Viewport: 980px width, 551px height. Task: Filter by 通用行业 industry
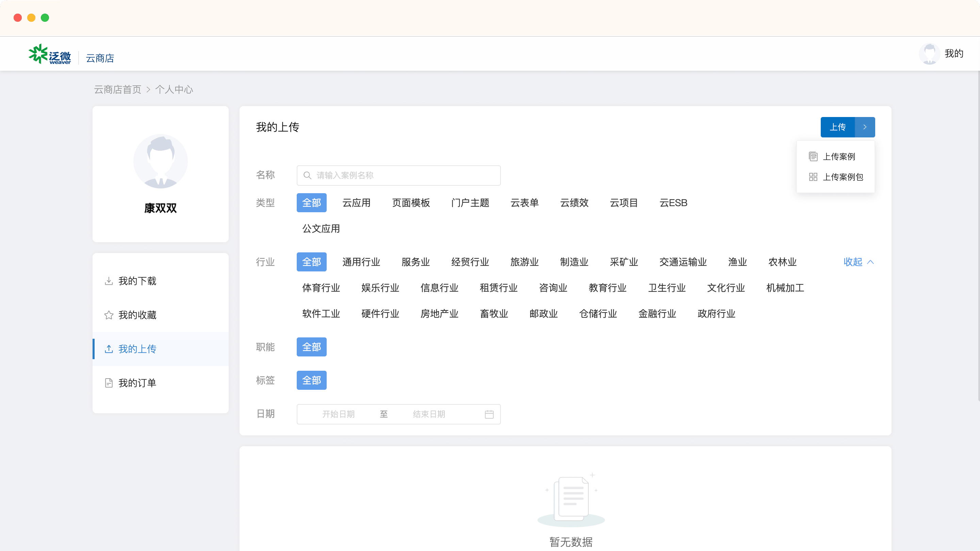click(361, 262)
